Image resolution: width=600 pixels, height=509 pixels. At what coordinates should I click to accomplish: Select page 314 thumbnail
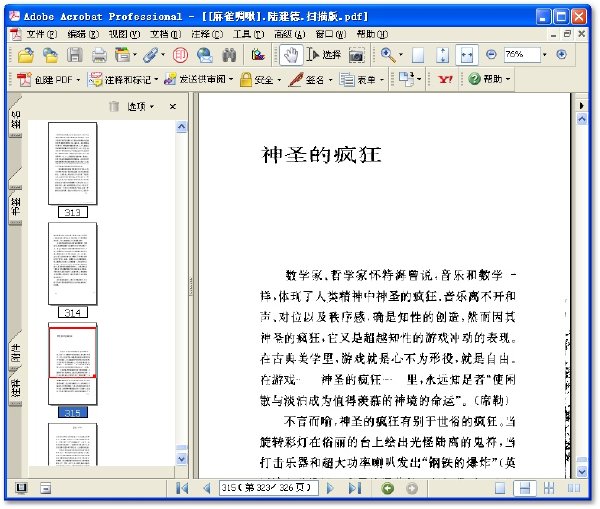tap(73, 264)
